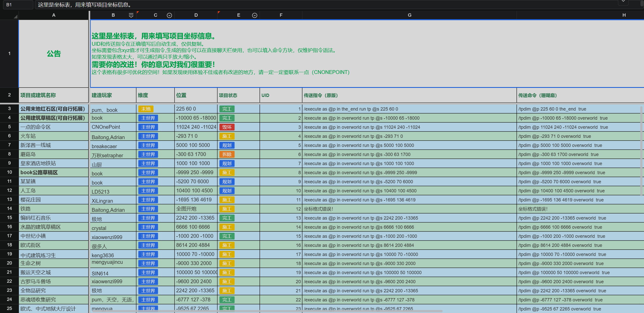Select the cell 公用末地红石区(可自行拓展)
Viewport: 644px width, 313px height.
54,109
